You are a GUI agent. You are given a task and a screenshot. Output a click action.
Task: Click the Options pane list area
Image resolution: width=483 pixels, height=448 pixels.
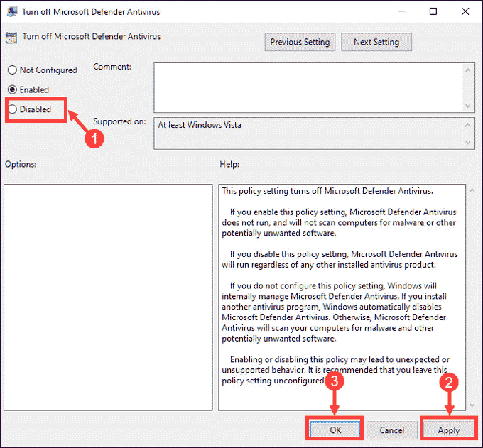108,297
